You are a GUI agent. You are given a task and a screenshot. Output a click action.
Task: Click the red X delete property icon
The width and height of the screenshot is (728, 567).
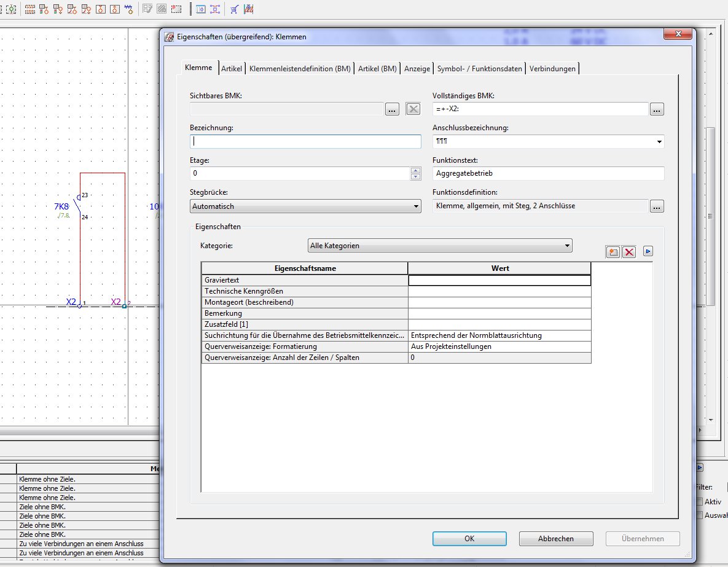tap(628, 252)
